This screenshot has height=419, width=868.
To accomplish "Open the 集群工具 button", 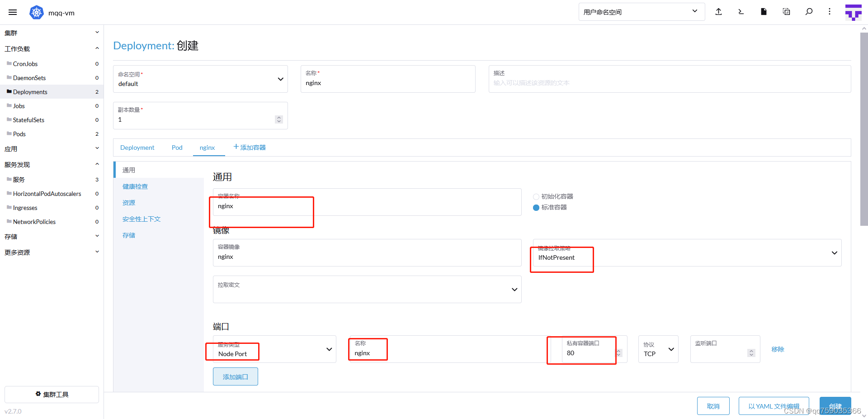I will pos(52,394).
